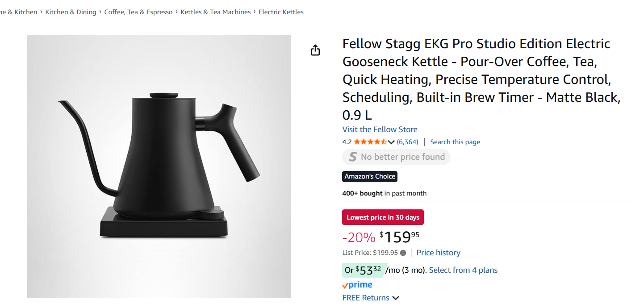Click the Lowest price in 30 days badge

click(383, 217)
